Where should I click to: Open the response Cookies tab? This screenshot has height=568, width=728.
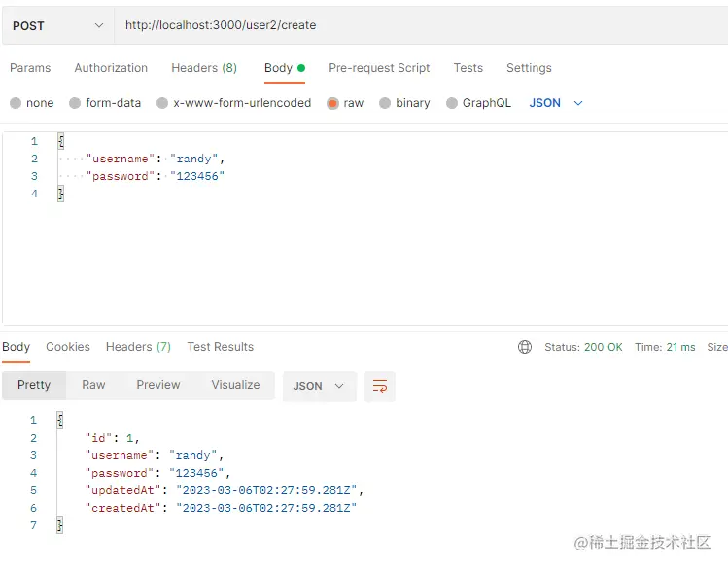68,347
